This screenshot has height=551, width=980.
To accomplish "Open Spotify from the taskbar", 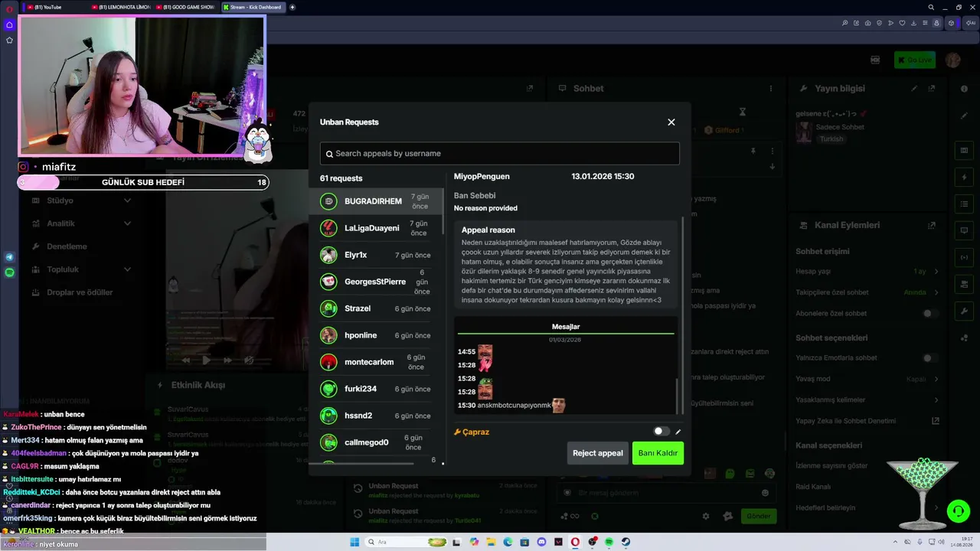I will 609,542.
